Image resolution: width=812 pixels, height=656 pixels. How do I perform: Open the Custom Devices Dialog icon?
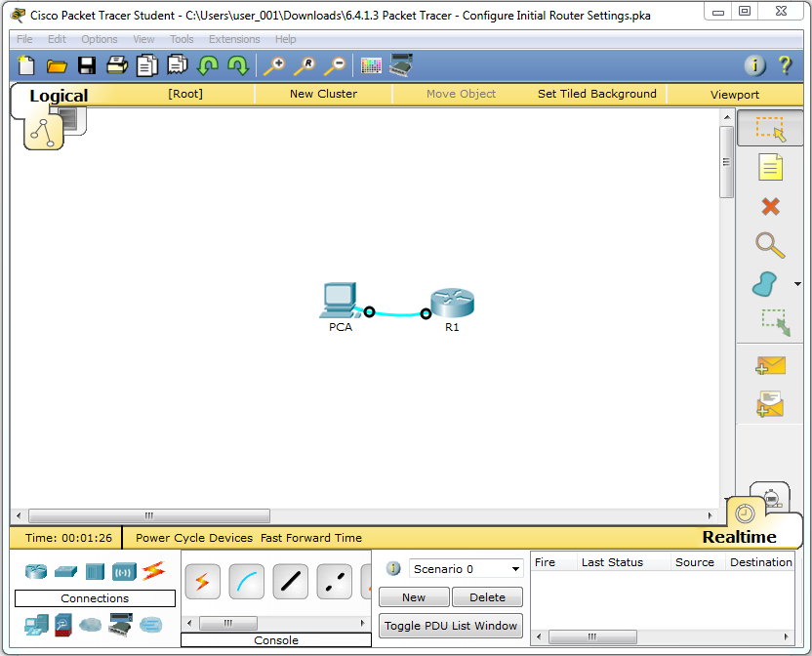(401, 65)
